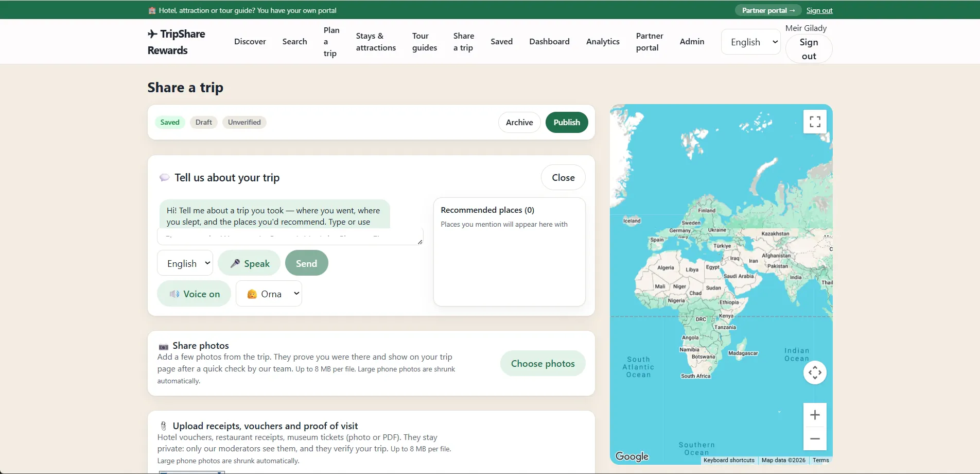
Task: Open Analytics page
Action: (x=603, y=42)
